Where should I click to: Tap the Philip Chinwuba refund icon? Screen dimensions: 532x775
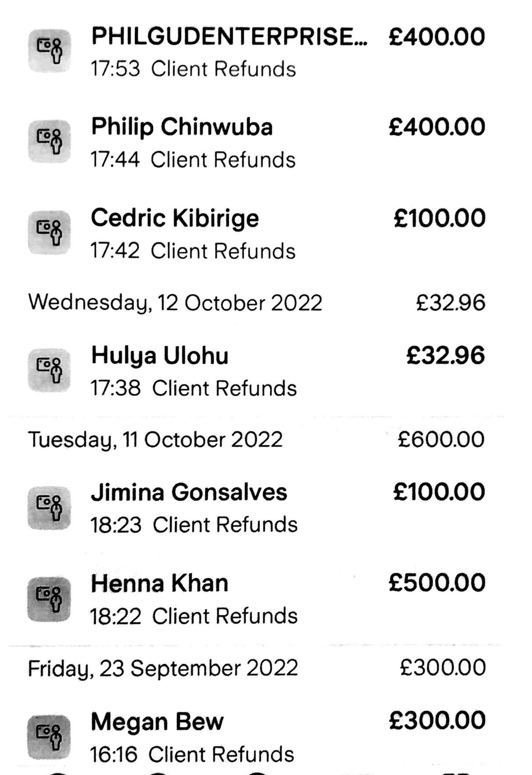point(49,141)
